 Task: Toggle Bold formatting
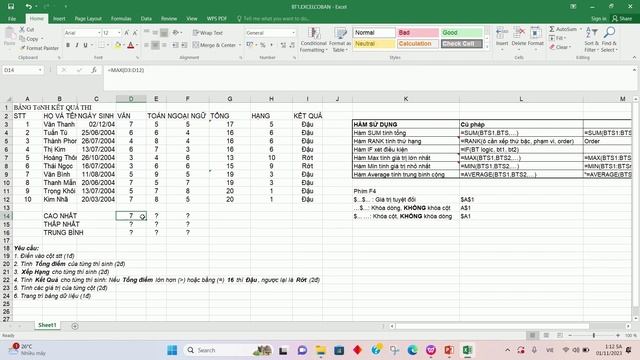[68, 45]
